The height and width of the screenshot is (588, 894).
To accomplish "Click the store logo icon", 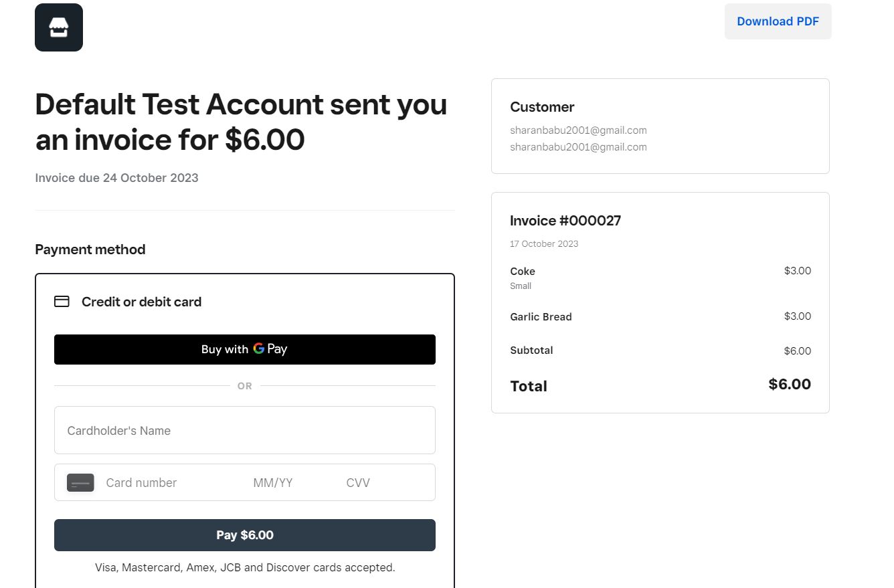I will pyautogui.click(x=59, y=27).
